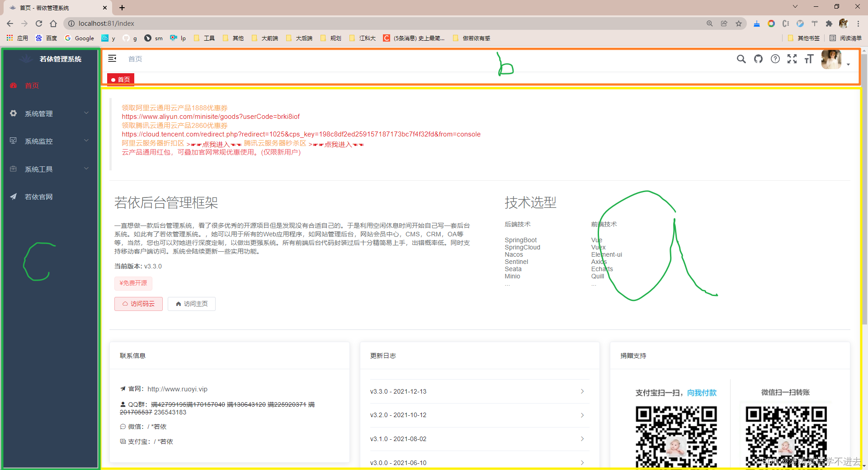Screen dimensions: 868x470
Task: Open the http://www.ruoyi.vip official site link
Action: click(177, 389)
